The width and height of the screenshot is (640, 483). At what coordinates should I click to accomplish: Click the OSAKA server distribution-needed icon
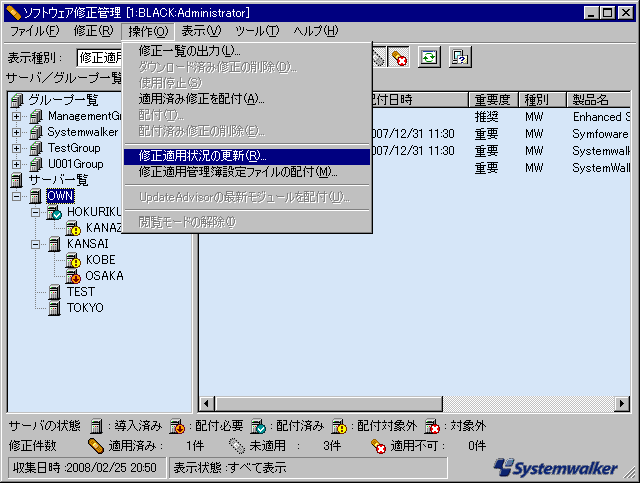coord(73,276)
